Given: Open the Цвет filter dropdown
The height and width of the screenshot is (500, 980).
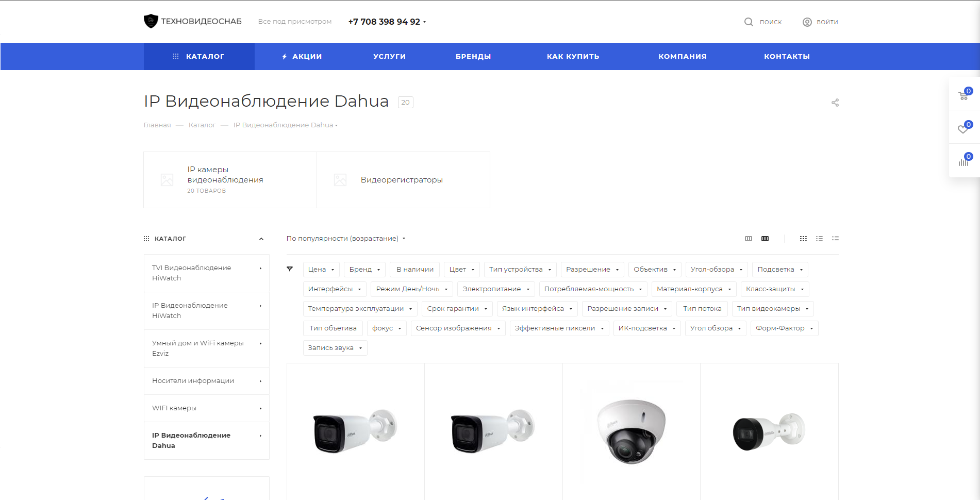Looking at the screenshot, I should pos(462,270).
